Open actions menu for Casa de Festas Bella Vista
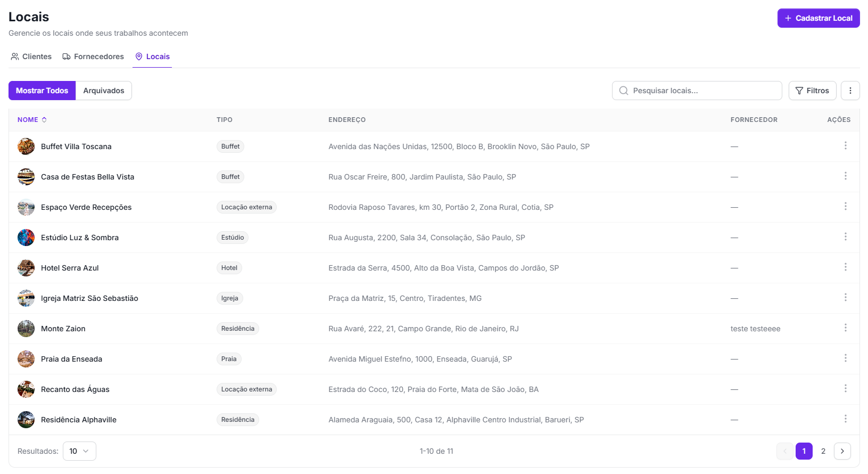 coord(845,176)
